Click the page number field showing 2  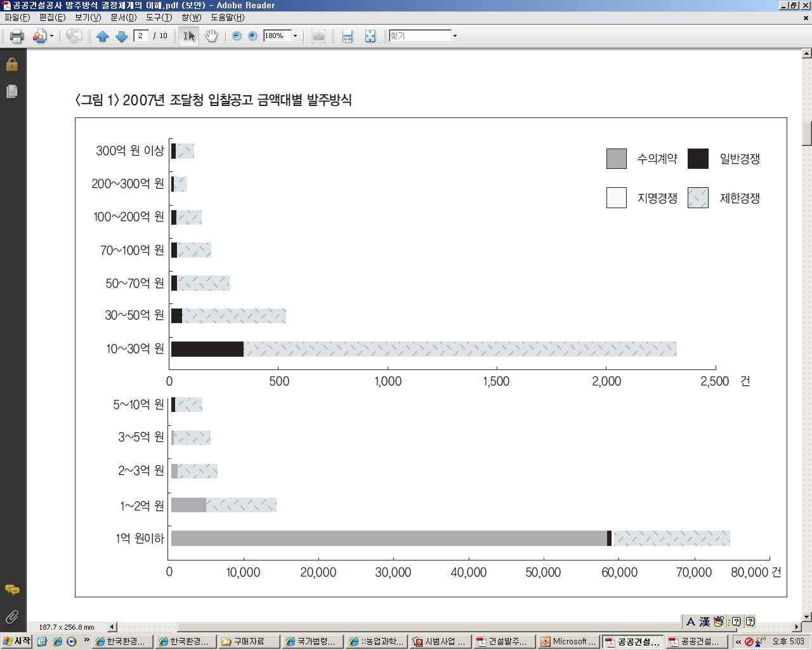coord(141,36)
